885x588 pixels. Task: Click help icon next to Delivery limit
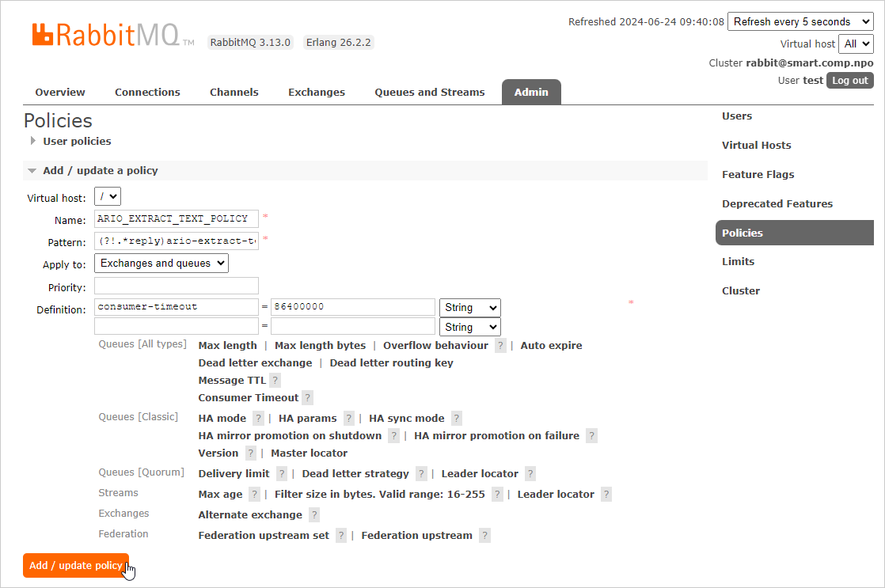282,474
